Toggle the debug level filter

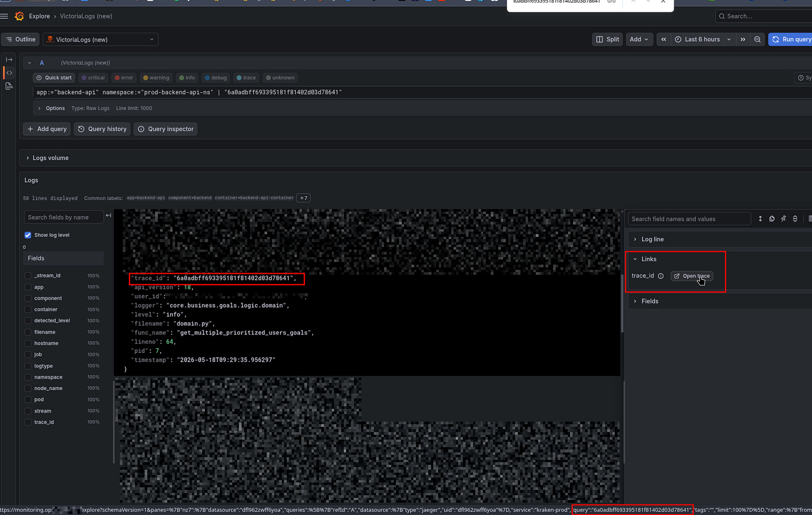[x=215, y=77]
